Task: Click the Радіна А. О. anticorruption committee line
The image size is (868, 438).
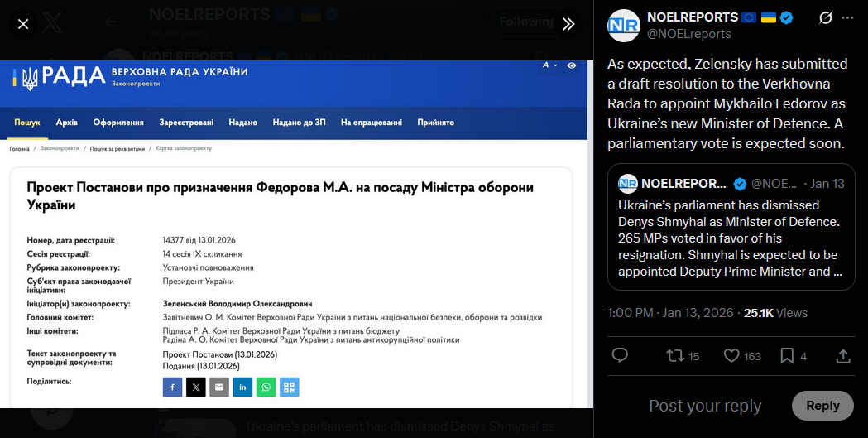Action: (x=311, y=339)
